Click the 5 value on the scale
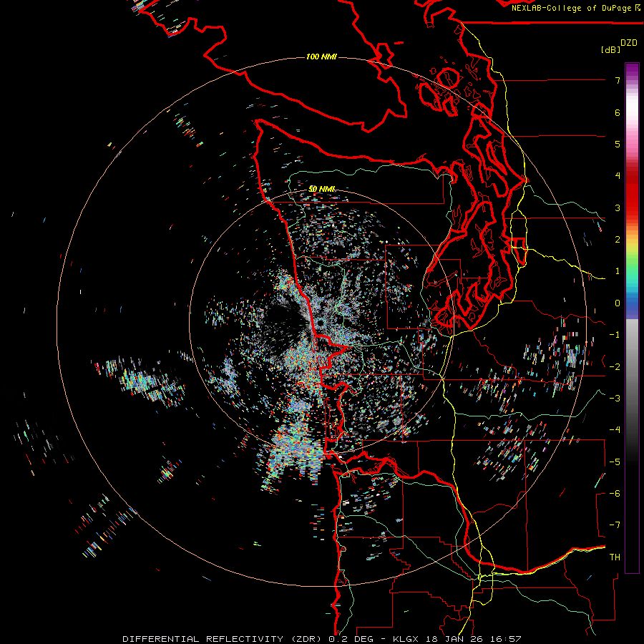 618,144
